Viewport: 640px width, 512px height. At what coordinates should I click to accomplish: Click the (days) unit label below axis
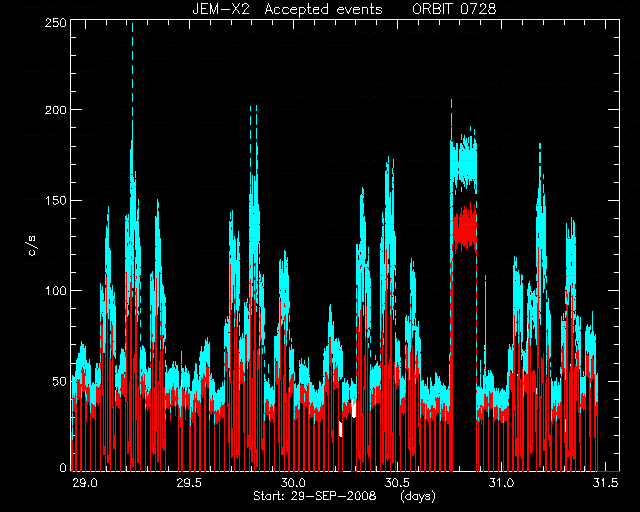(x=418, y=496)
